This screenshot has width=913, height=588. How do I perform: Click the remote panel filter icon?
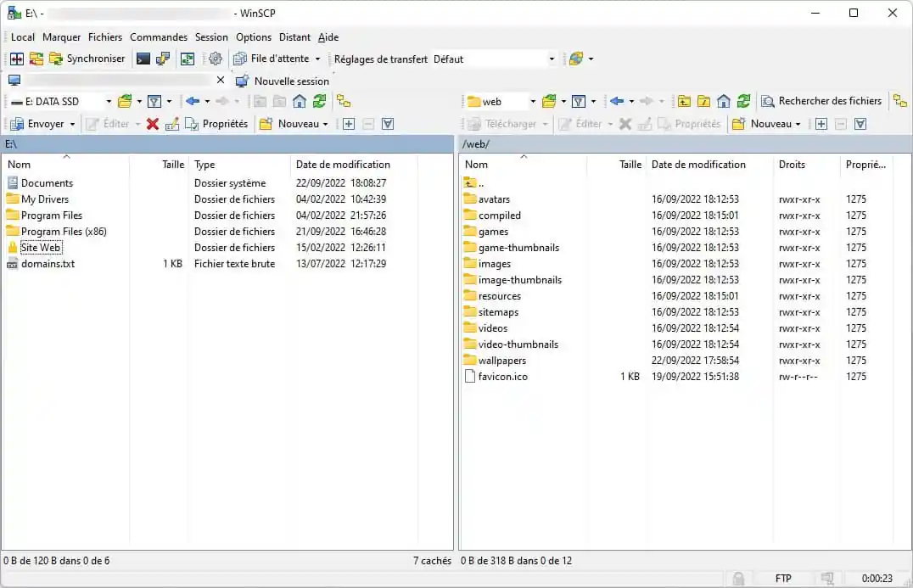point(578,101)
